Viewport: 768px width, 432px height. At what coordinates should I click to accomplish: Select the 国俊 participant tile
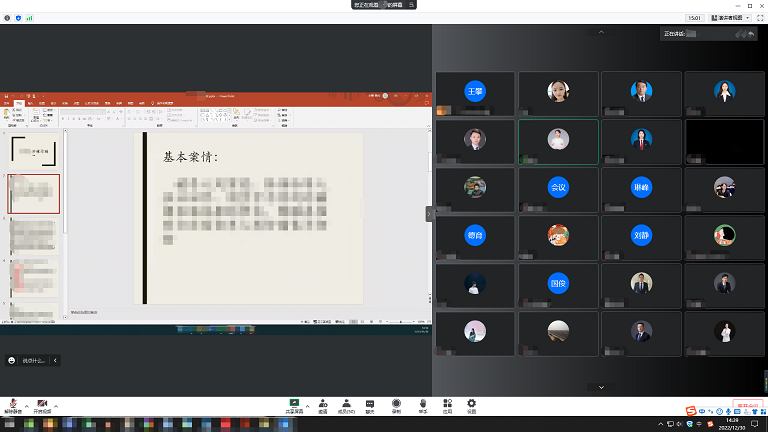coord(558,283)
